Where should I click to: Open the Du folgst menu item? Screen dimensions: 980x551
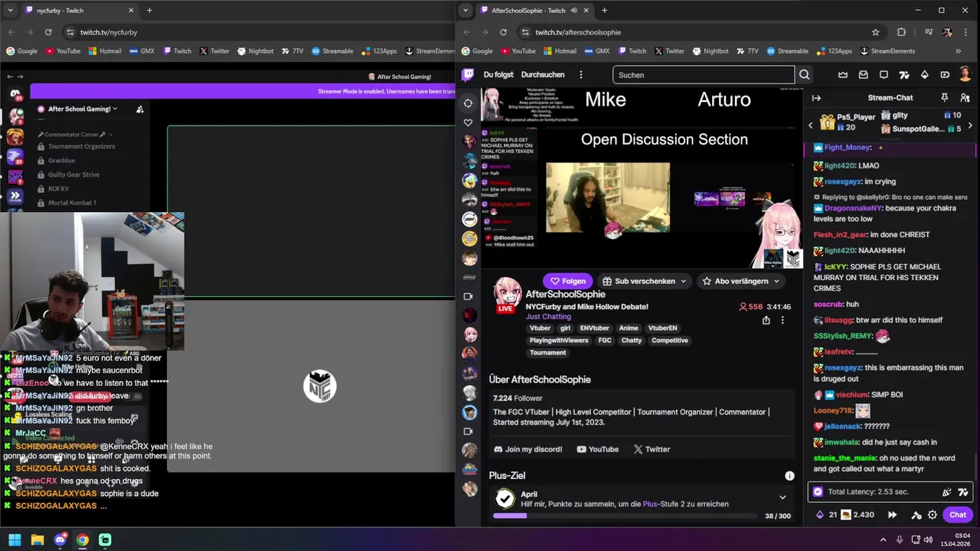[x=498, y=75]
